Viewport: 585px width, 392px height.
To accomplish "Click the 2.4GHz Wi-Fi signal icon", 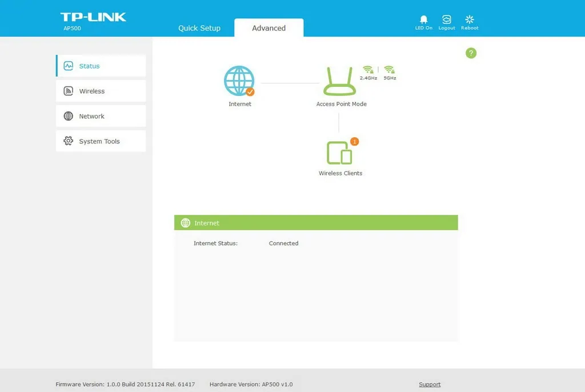I will pyautogui.click(x=368, y=70).
